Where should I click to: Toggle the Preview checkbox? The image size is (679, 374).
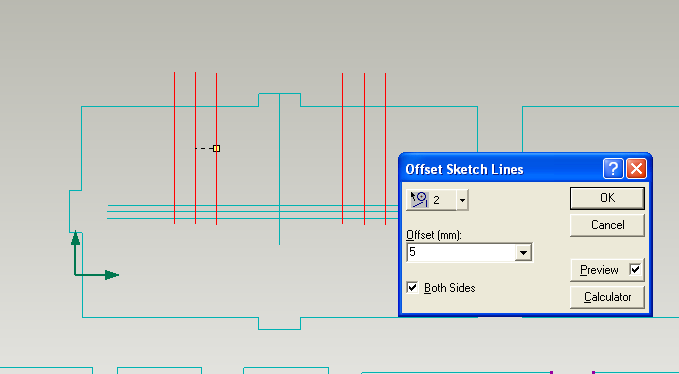[635, 270]
